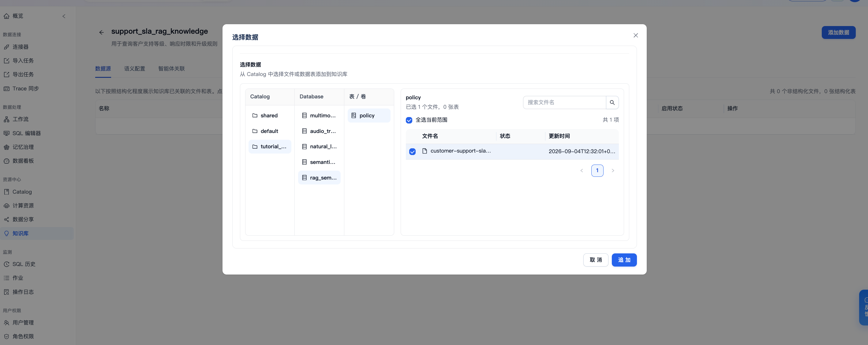This screenshot has width=868, height=345.
Task: Click the folder icon next to default
Action: click(255, 131)
